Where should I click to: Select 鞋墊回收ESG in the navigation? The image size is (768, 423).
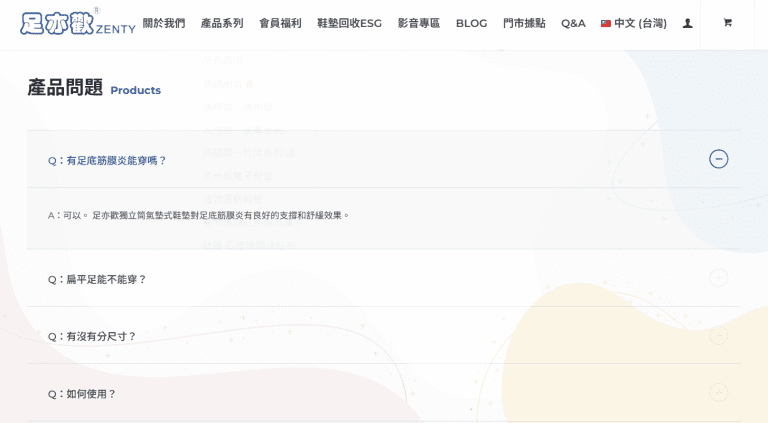click(349, 23)
